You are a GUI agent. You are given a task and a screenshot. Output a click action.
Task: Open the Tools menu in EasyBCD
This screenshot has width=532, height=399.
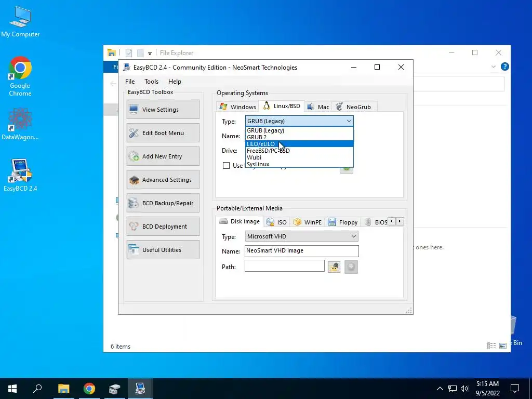[151, 82]
